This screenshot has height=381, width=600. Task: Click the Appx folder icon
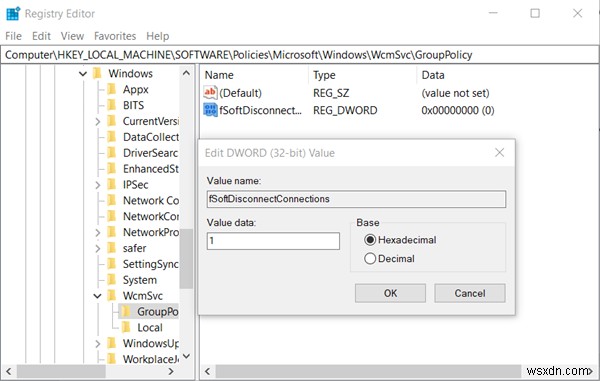pyautogui.click(x=112, y=89)
